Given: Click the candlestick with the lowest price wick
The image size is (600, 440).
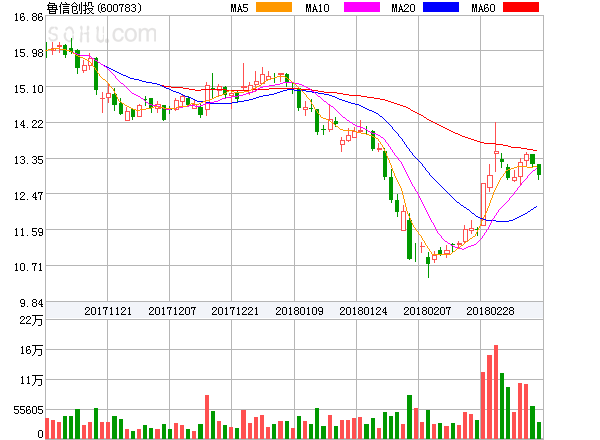Looking at the screenshot, I should (x=428, y=264).
